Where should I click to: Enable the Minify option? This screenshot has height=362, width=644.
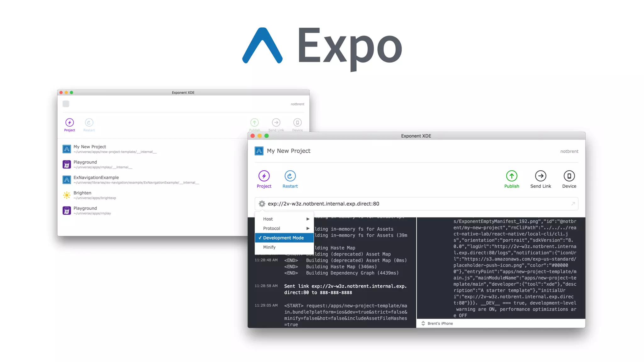tap(269, 247)
